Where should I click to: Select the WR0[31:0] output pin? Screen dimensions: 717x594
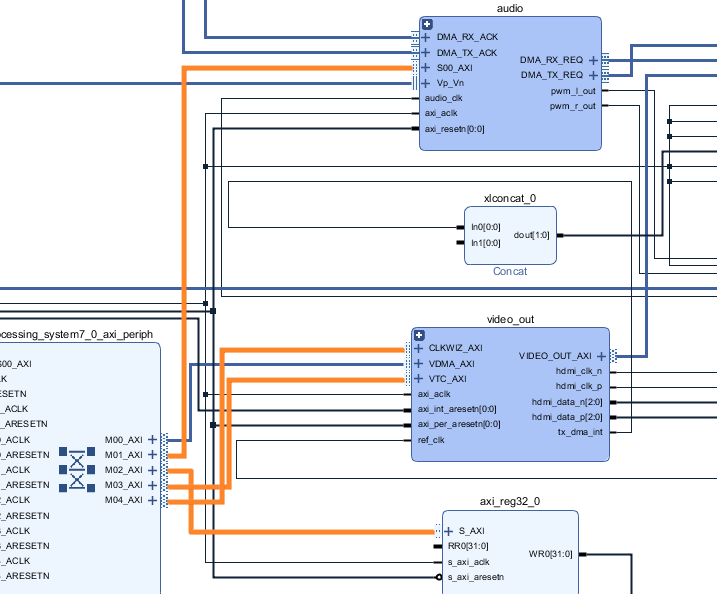[550, 554]
